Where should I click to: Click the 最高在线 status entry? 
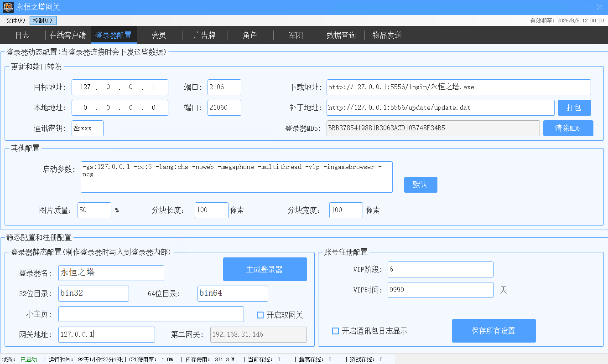click(x=315, y=359)
